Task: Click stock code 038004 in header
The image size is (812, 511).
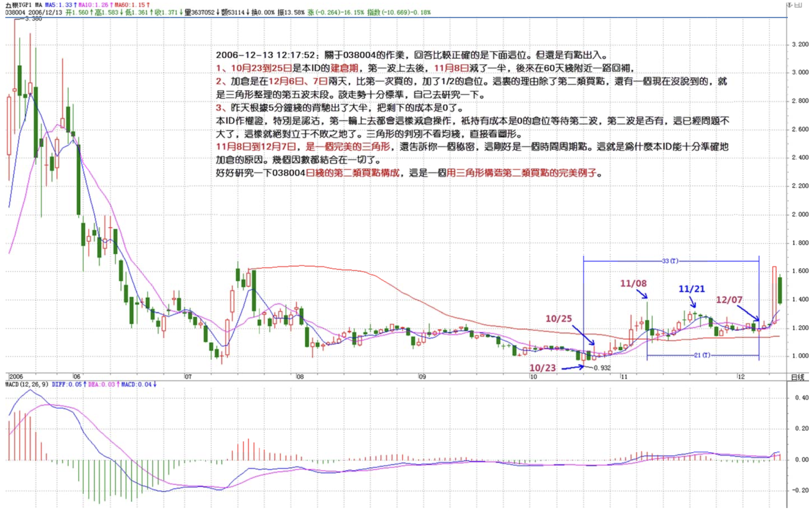Action: point(15,12)
